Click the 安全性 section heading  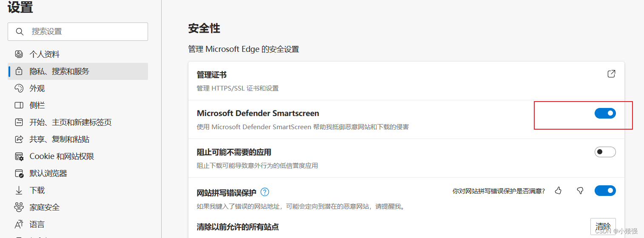[204, 28]
